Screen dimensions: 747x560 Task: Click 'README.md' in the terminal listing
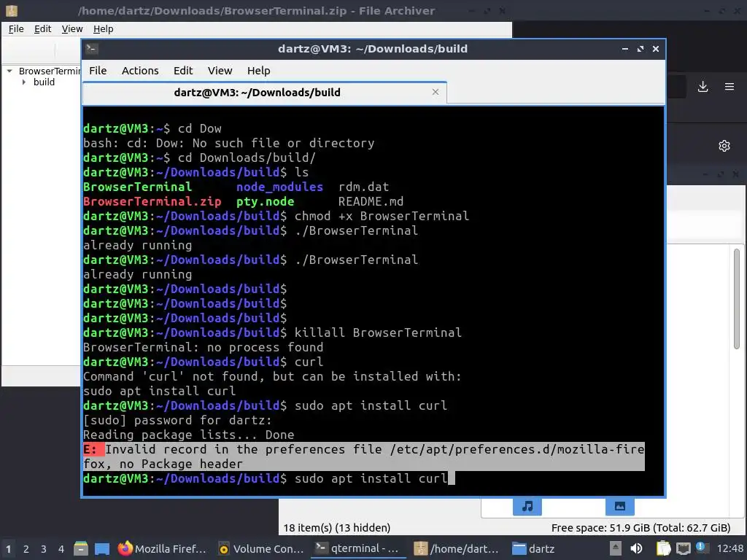[371, 201]
